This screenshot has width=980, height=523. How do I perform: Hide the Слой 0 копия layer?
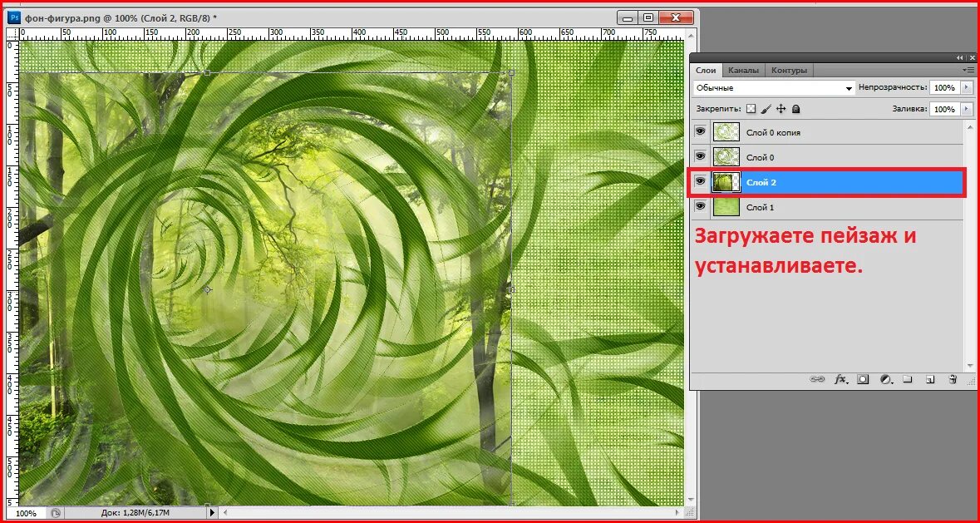coord(701,132)
